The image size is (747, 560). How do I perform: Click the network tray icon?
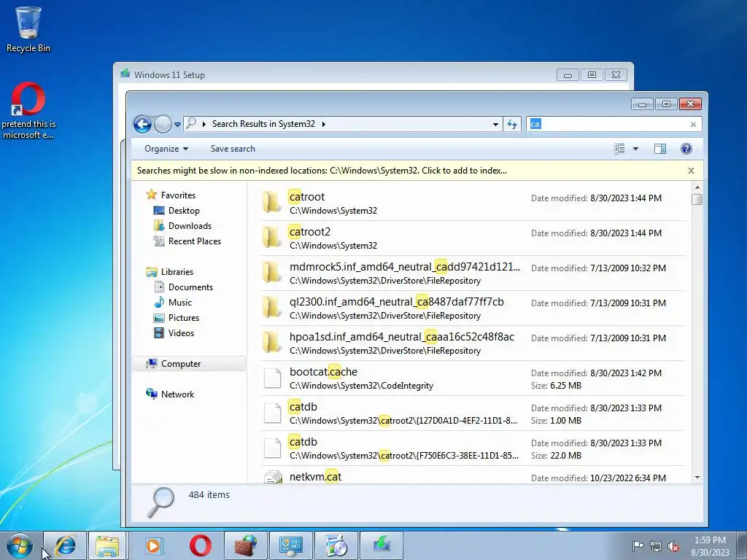click(656, 546)
